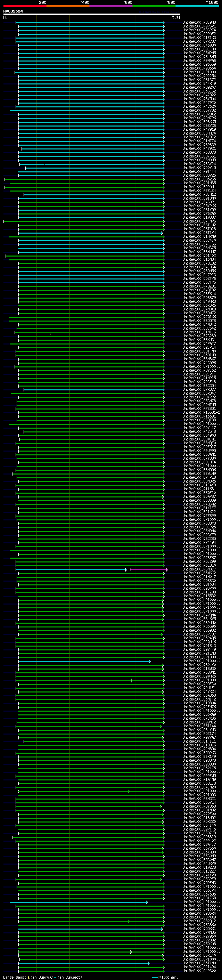Click the UniRef100_B5W6K2 entry
222x980 pixels.
coord(199,573)
